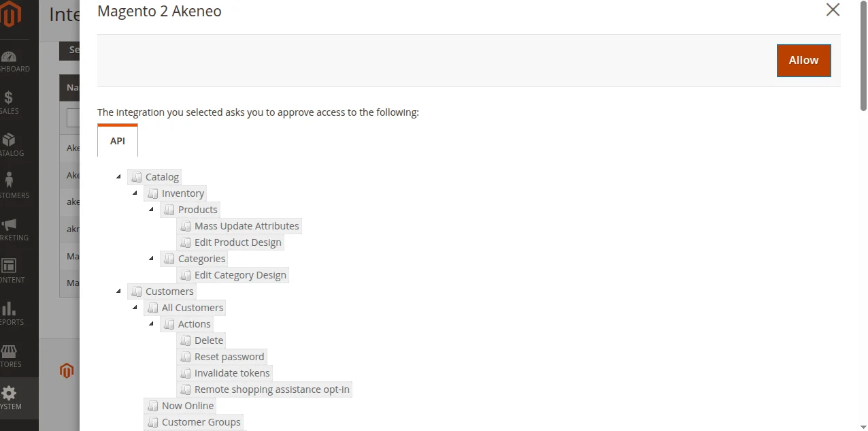Click the Allow button
Screen dimensions: 868x431
click(x=803, y=60)
